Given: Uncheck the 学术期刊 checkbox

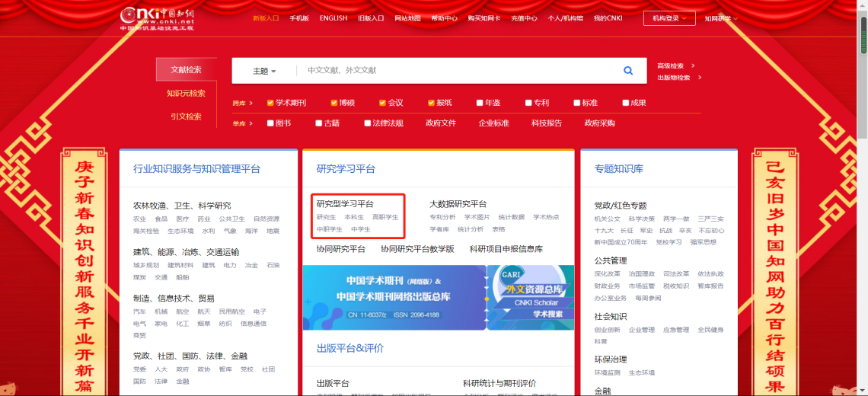Looking at the screenshot, I should click(x=270, y=103).
